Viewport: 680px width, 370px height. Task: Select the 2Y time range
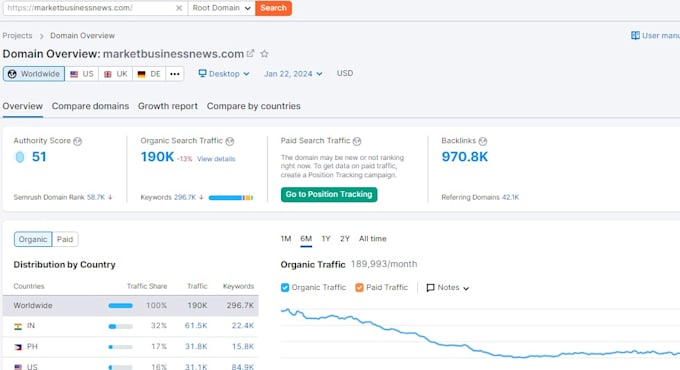tap(345, 239)
